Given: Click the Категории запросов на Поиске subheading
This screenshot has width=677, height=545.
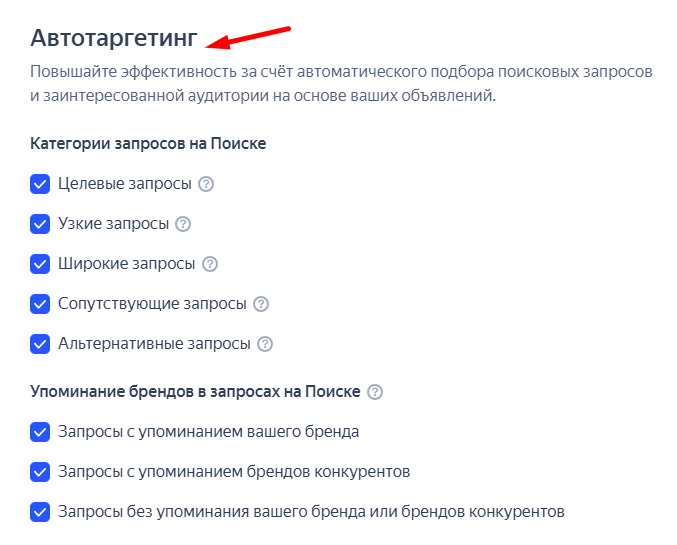Looking at the screenshot, I should (x=148, y=143).
